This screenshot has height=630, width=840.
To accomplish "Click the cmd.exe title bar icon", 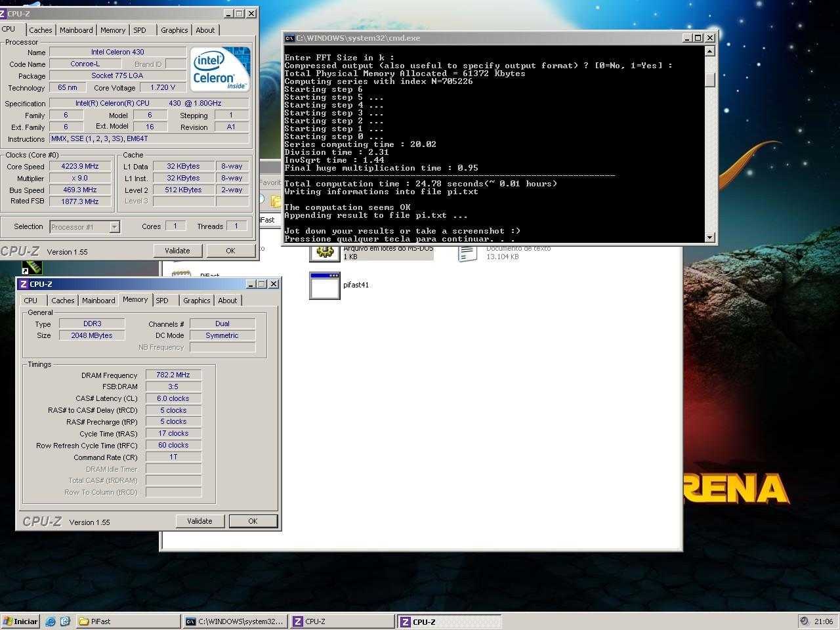I will point(289,38).
